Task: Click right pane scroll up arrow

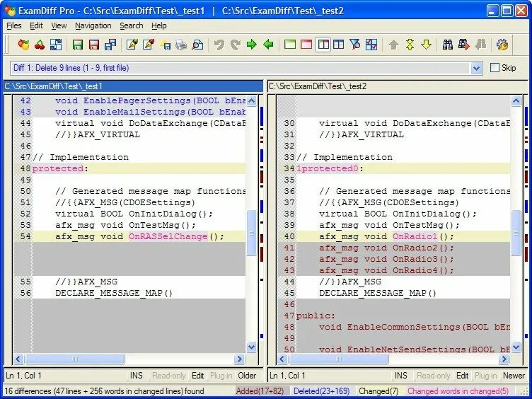Action: [516, 100]
